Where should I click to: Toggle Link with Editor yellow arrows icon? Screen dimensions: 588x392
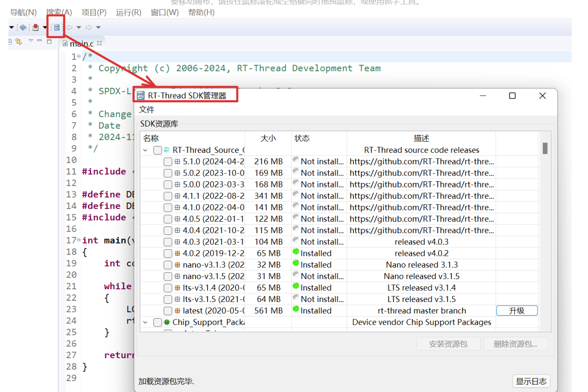18,41
